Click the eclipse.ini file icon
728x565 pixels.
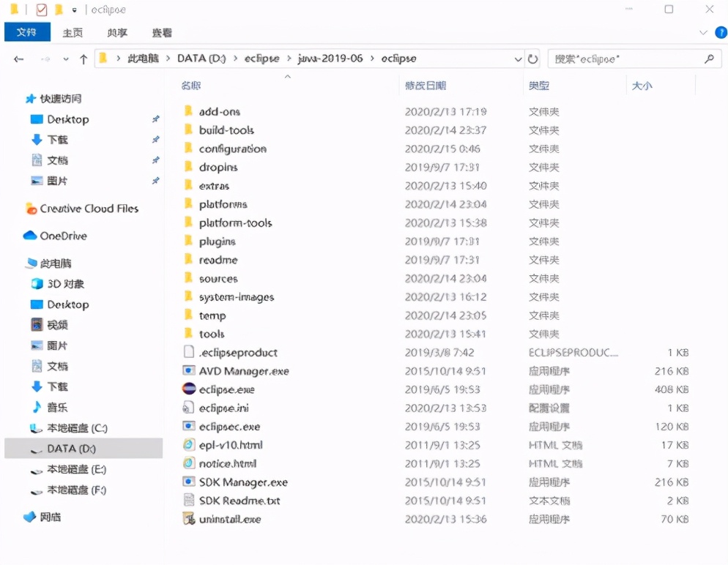188,408
